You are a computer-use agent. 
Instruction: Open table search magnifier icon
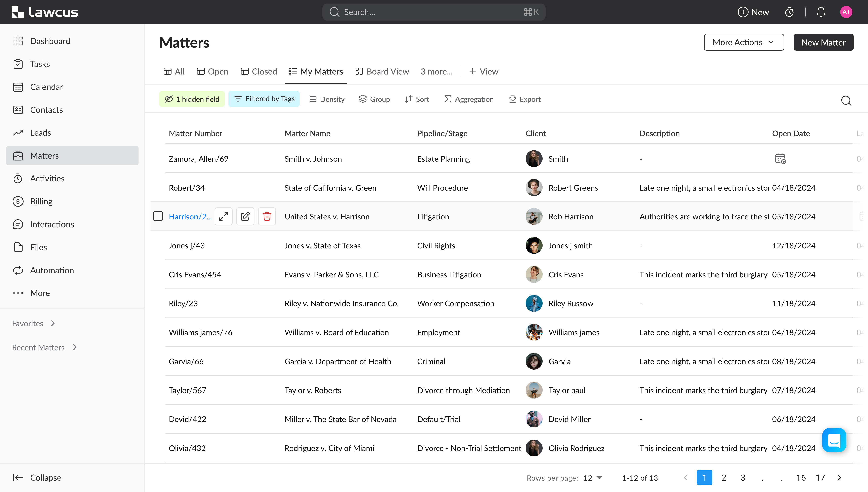pyautogui.click(x=846, y=100)
